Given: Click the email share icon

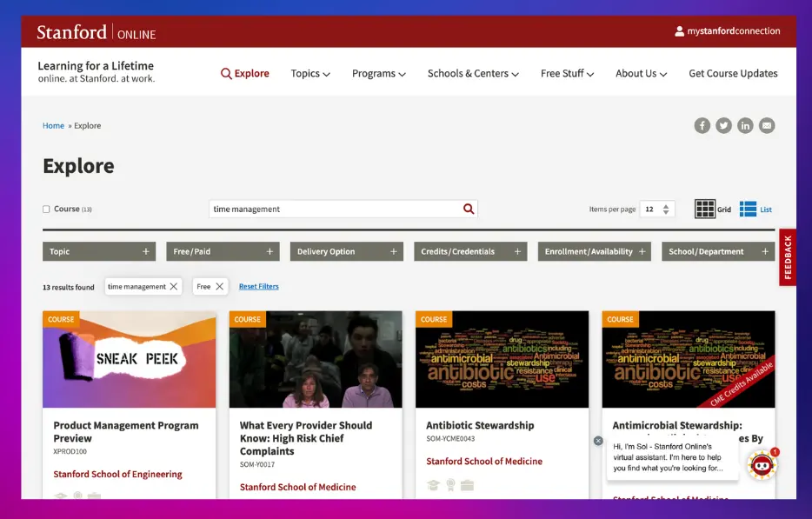Looking at the screenshot, I should pyautogui.click(x=767, y=125).
